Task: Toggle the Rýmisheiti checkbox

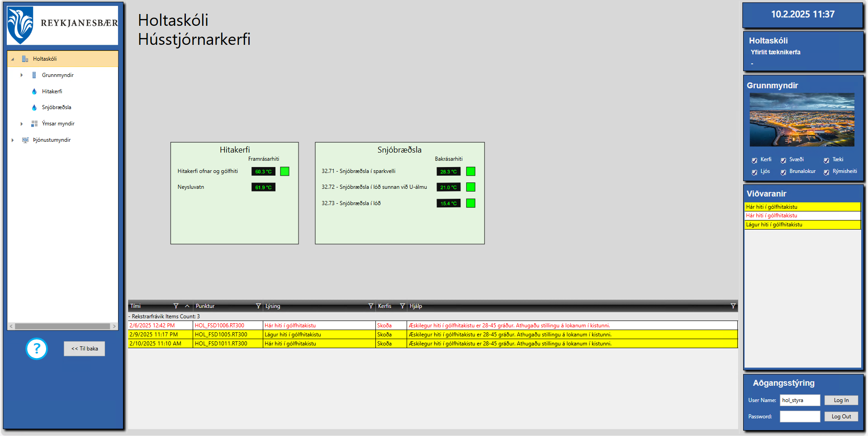Action: tap(826, 172)
